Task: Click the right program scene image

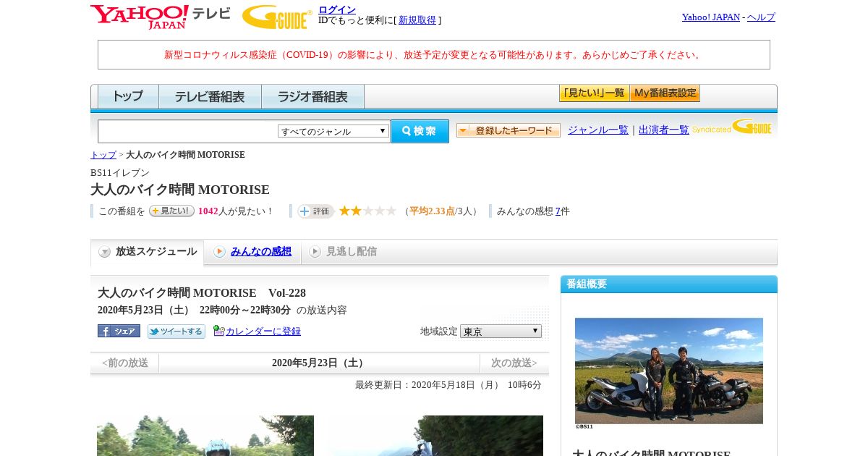Action: click(435, 436)
